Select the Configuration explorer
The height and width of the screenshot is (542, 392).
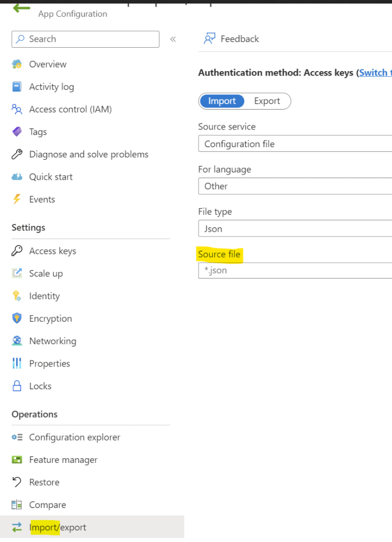75,437
